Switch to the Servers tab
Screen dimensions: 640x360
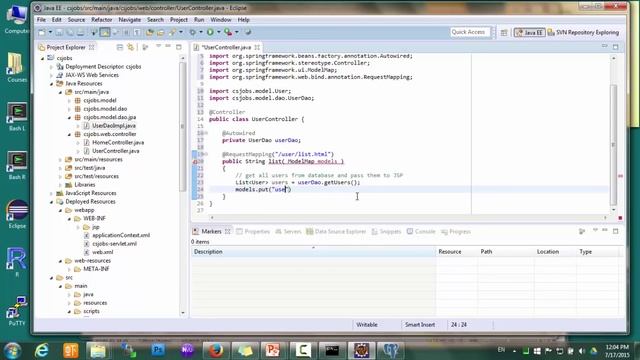pyautogui.click(x=288, y=231)
